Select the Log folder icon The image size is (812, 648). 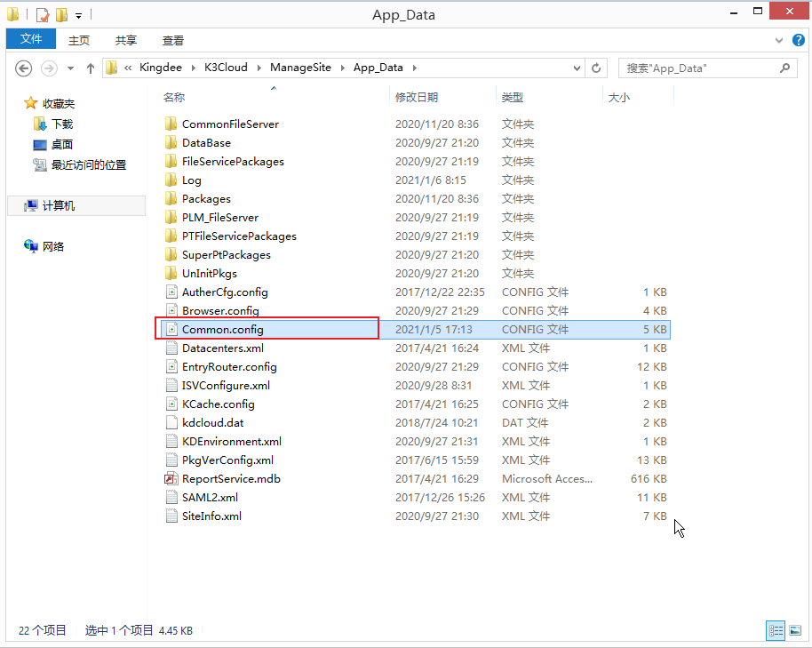[x=171, y=180]
